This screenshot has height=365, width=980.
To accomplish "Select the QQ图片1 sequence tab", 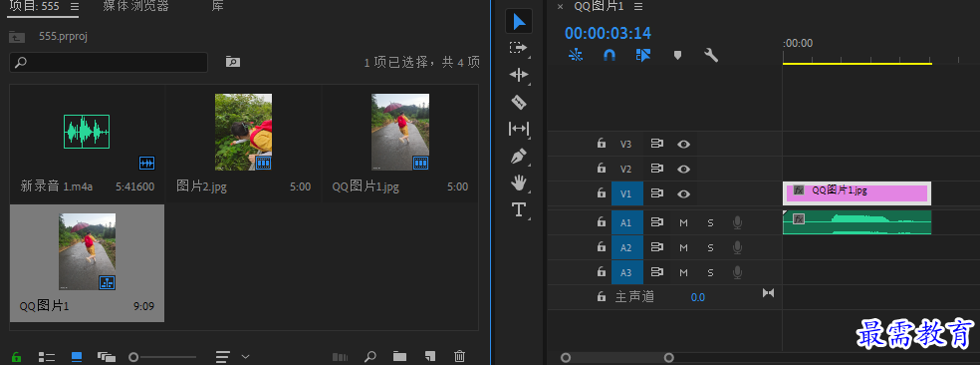I will point(599,6).
